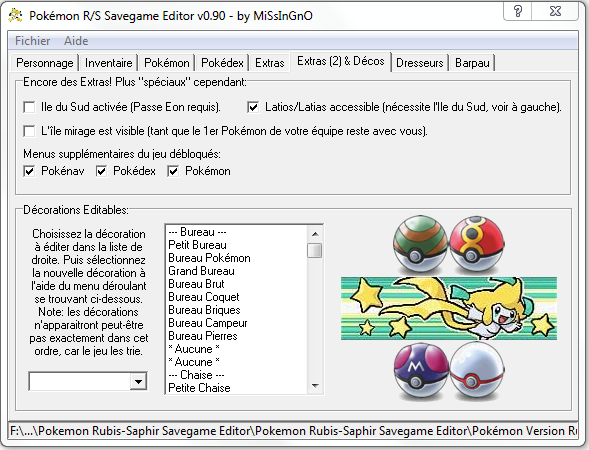Toggle L'île mirage est visible checkbox
This screenshot has height=450, width=589.
(x=29, y=131)
